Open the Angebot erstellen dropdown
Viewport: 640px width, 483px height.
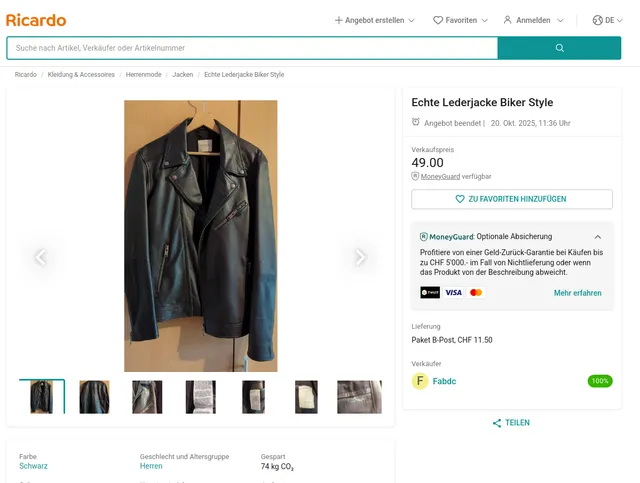(374, 20)
